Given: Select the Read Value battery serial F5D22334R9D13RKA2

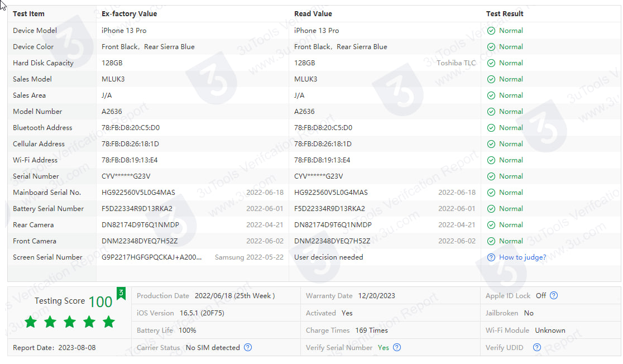Looking at the screenshot, I should click(x=329, y=209).
